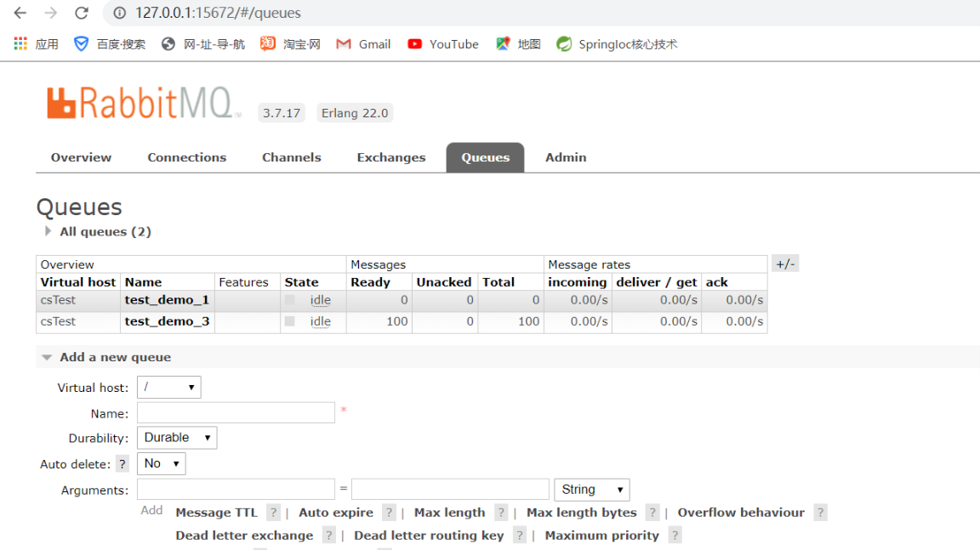Go back with browser back arrow
Viewport: 980px width, 550px height.
point(20,13)
